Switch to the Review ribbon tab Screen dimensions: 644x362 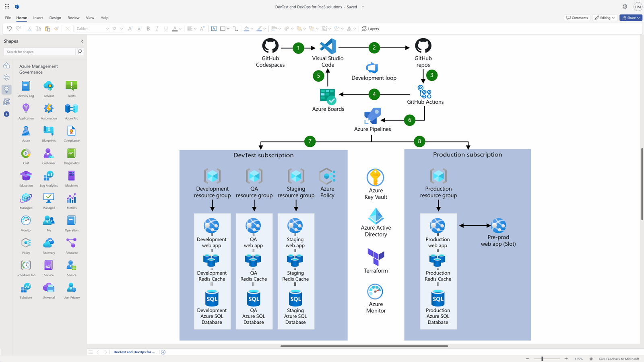pos(73,18)
